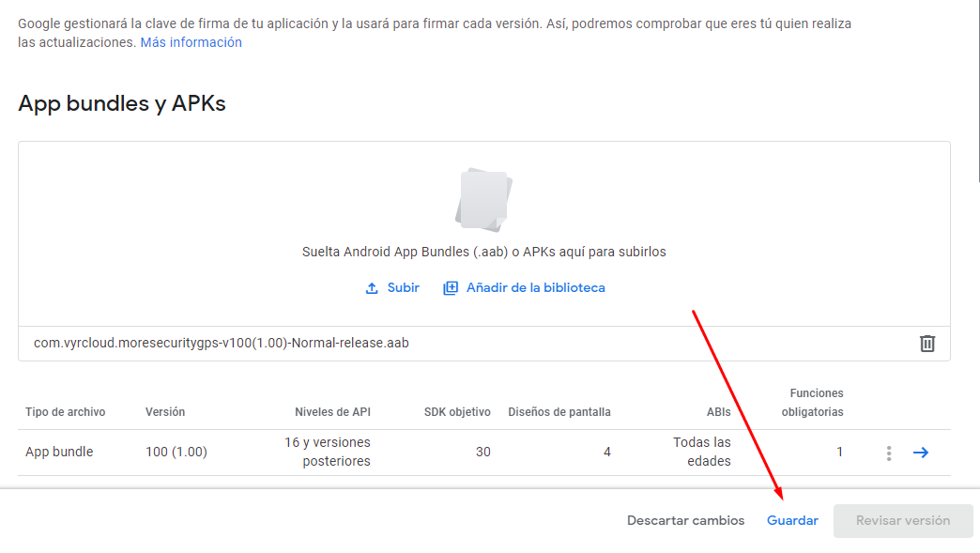The image size is (980, 553).
Task: Open the Más información link
Action: (191, 42)
